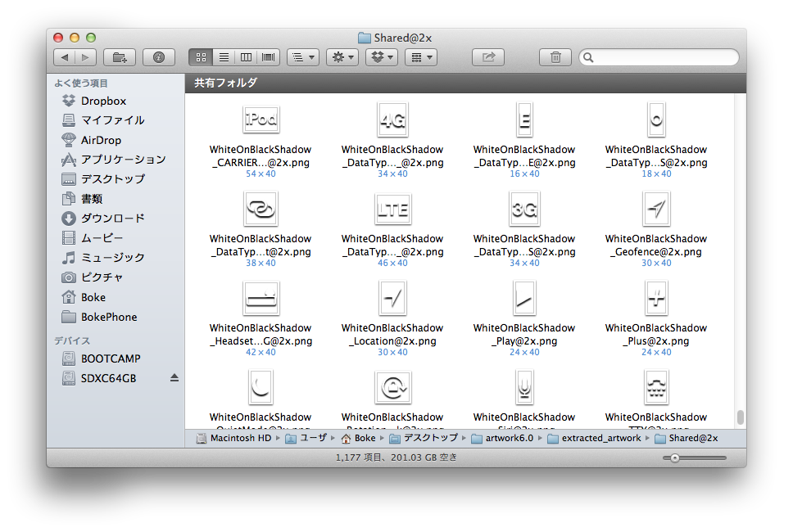The image size is (793, 532).
Task: Switch to icon view
Action: tap(201, 57)
